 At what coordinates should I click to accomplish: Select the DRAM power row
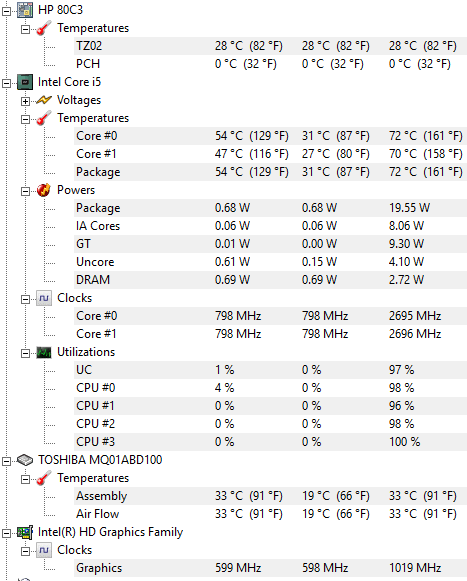(270, 280)
